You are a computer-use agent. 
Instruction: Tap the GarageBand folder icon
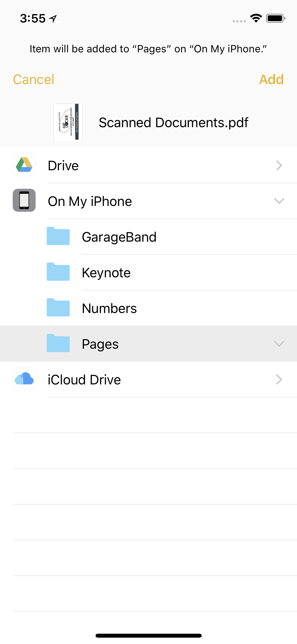point(58,236)
